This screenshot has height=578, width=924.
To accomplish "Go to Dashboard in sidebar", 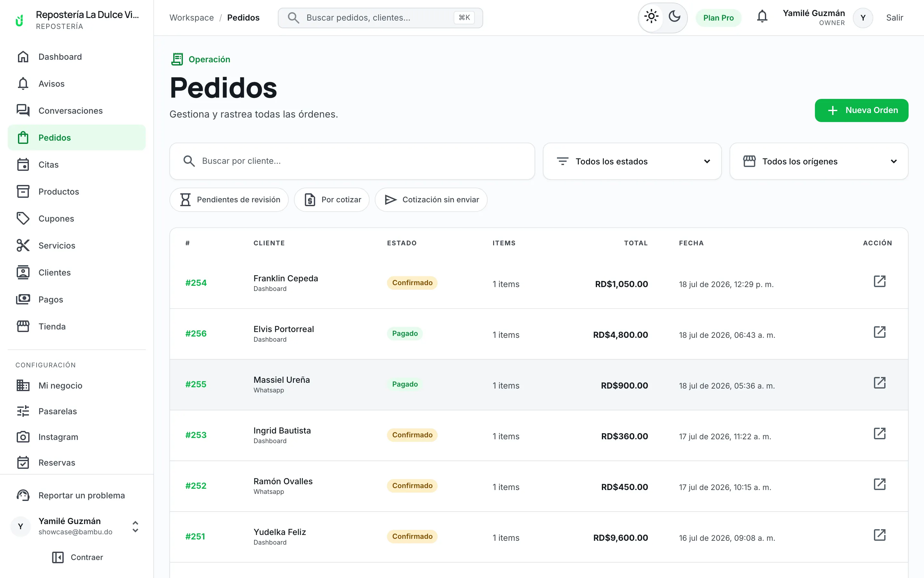I will 77,57.
